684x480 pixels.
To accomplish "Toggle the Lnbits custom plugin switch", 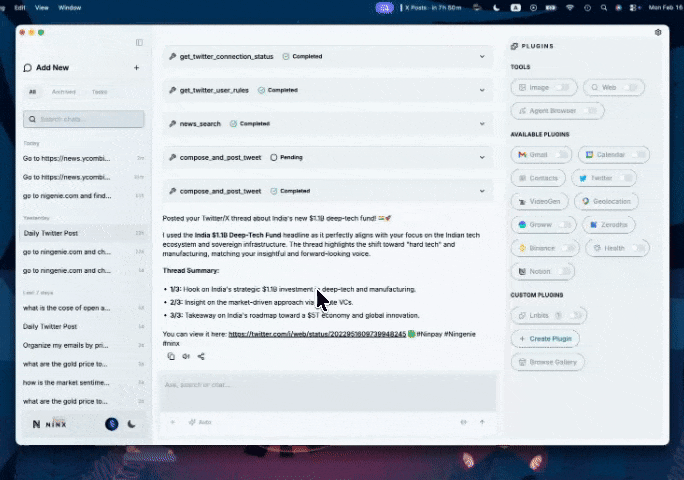I will click(576, 315).
